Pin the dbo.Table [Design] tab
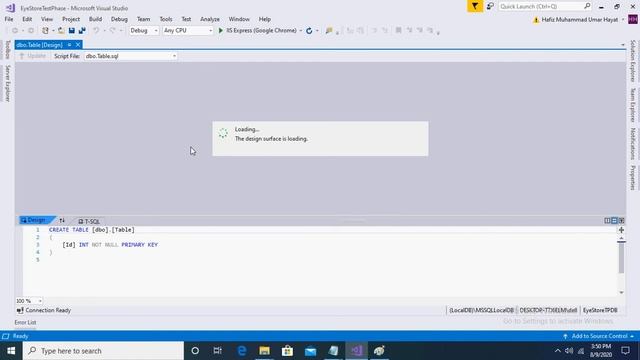The width and height of the screenshot is (640, 360). pyautogui.click(x=69, y=45)
